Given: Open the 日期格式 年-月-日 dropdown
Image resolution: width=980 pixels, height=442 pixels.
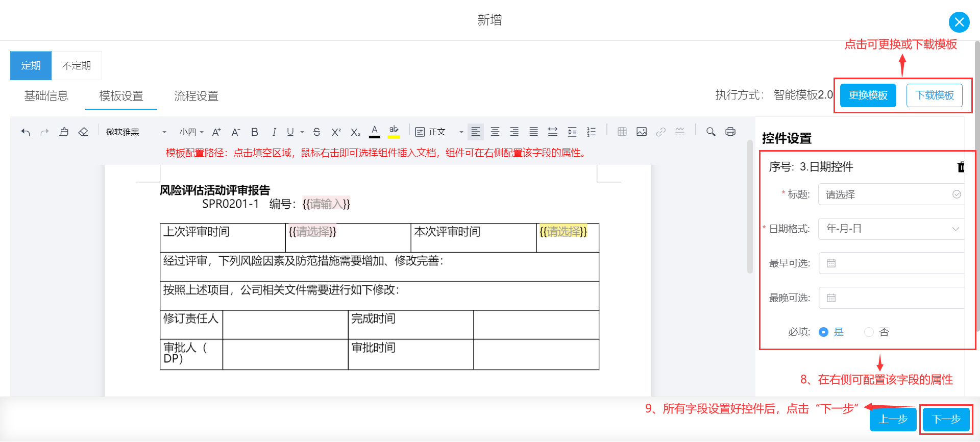Looking at the screenshot, I should 891,229.
